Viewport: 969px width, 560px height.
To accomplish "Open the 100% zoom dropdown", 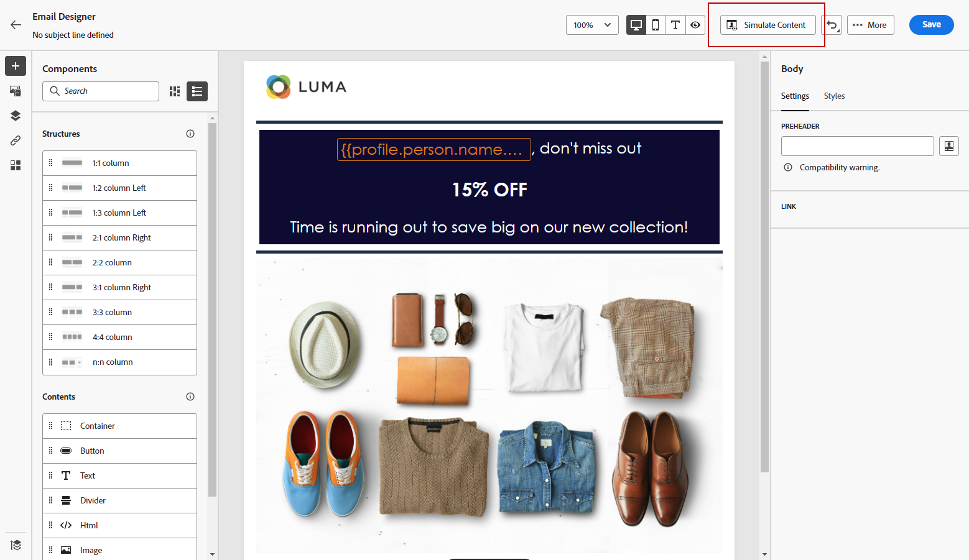I will 592,25.
